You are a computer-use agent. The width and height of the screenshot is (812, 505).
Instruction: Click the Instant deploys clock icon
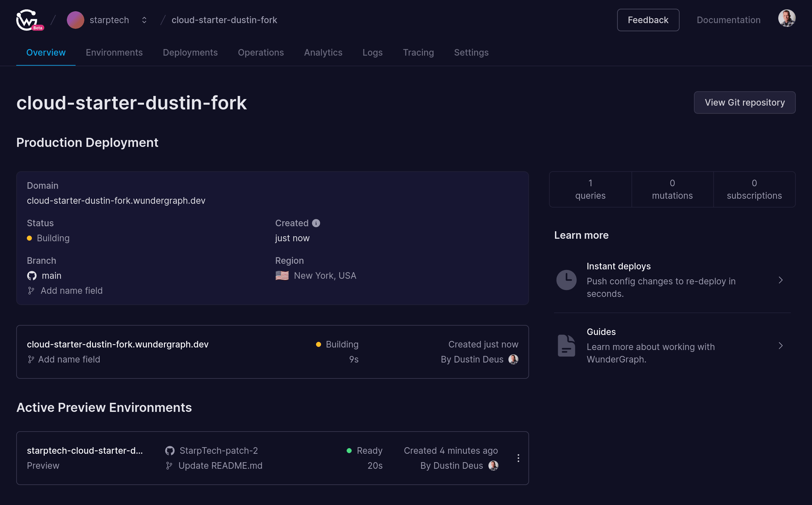(566, 280)
